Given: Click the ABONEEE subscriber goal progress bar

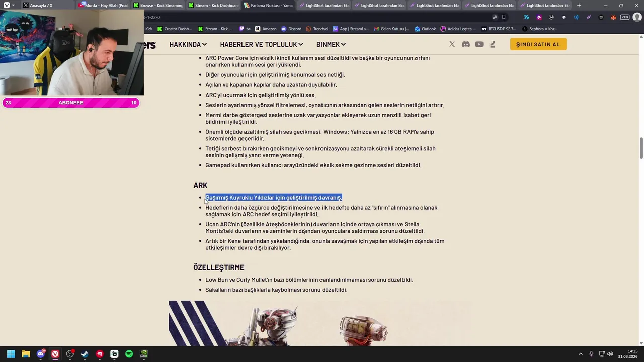Looking at the screenshot, I should click(70, 103).
